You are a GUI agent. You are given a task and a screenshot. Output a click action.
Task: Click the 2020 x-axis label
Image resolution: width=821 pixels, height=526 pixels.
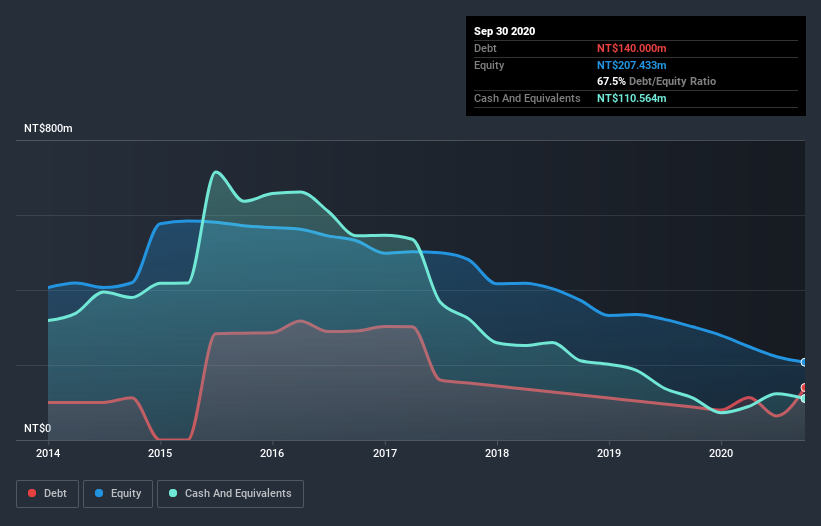pyautogui.click(x=721, y=453)
